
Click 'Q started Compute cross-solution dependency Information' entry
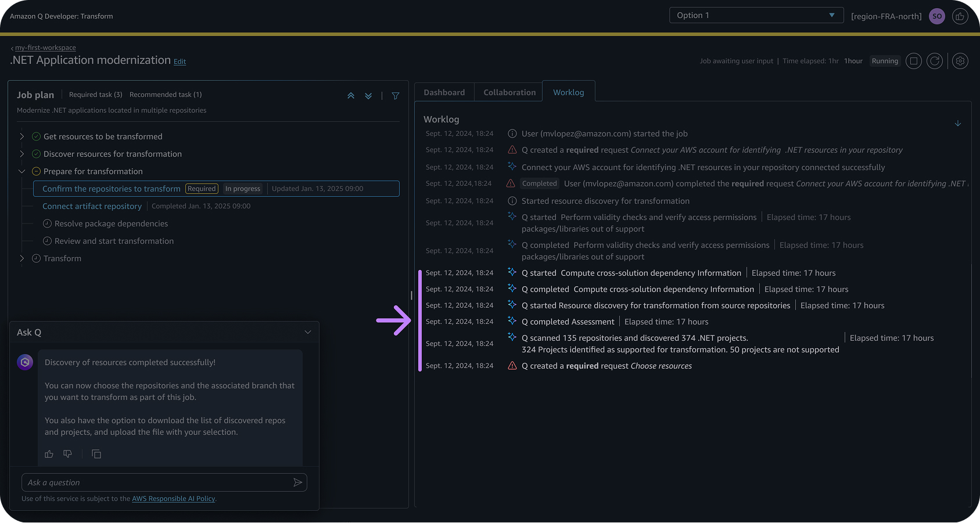tap(631, 273)
